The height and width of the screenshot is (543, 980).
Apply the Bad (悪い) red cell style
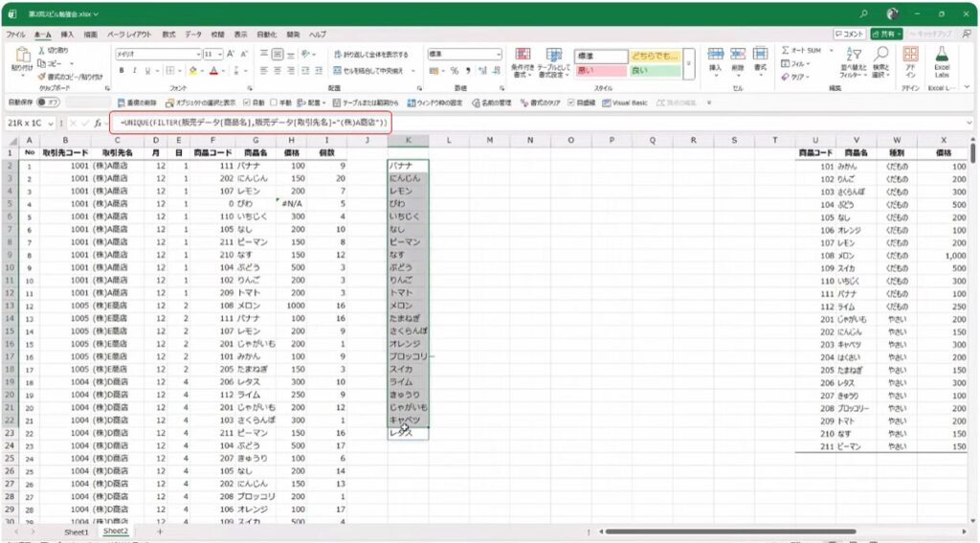(x=600, y=70)
